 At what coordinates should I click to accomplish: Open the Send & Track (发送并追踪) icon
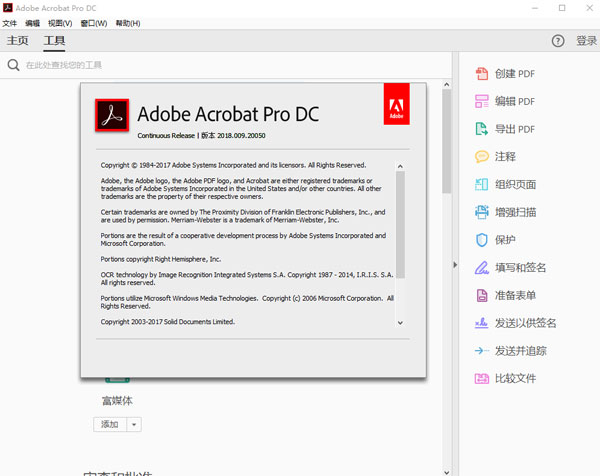click(482, 350)
